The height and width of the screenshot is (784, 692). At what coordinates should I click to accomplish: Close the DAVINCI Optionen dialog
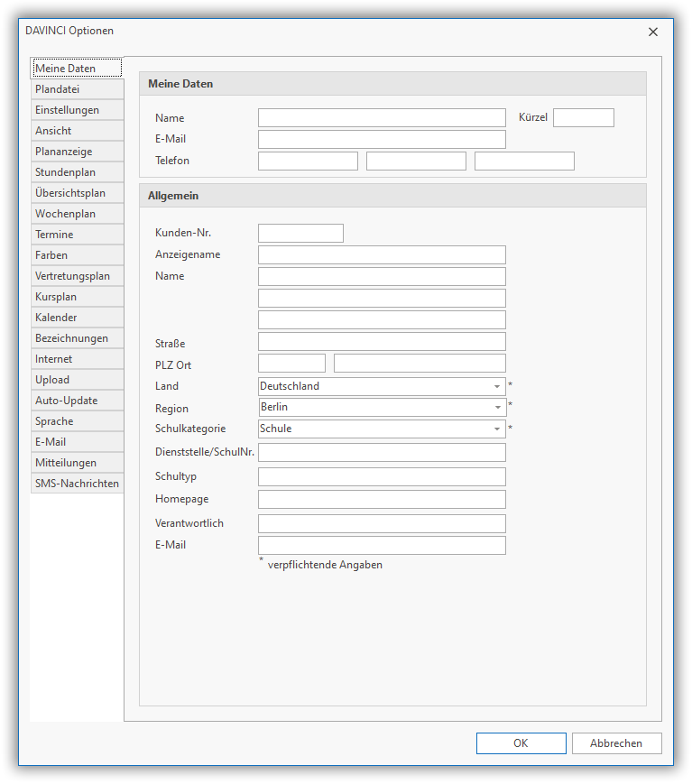pos(653,32)
